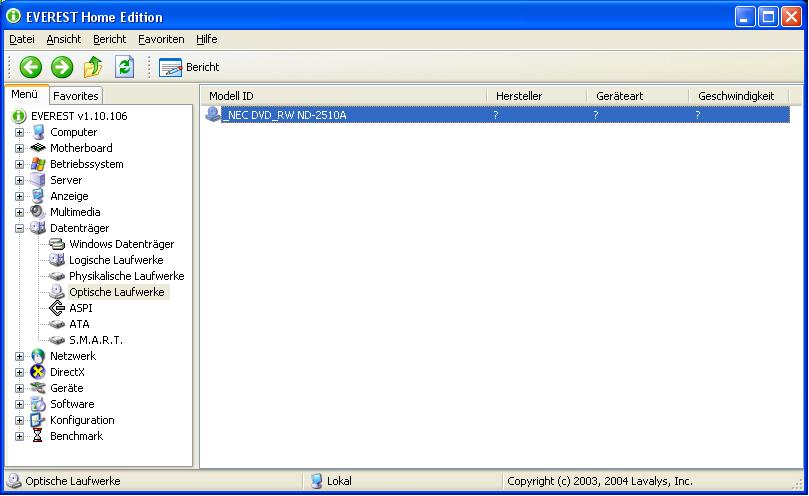Click the ATA drive icon
Image resolution: width=809 pixels, height=496 pixels.
[x=57, y=324]
